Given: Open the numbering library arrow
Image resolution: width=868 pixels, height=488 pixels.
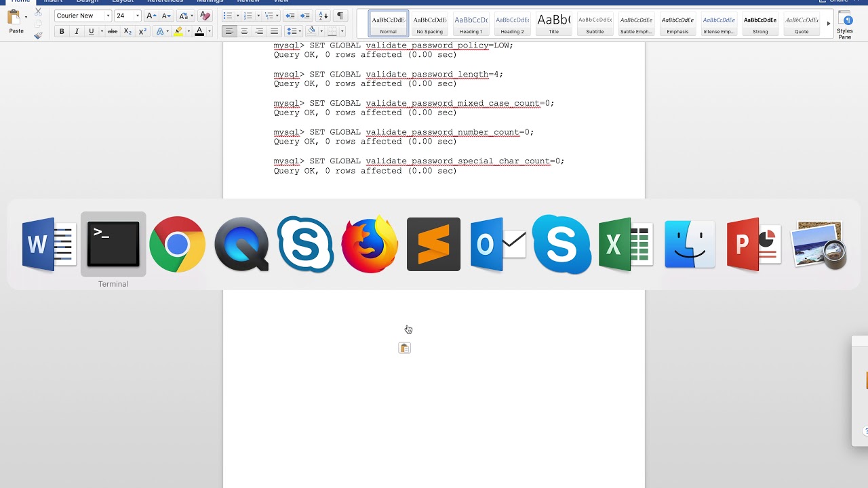Looking at the screenshot, I should tap(258, 16).
